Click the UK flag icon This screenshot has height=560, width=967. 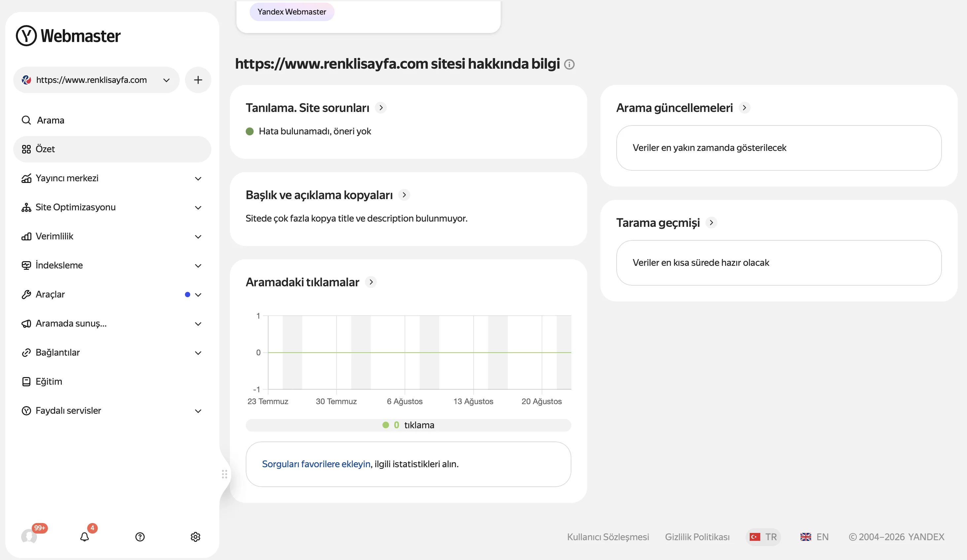pyautogui.click(x=806, y=537)
